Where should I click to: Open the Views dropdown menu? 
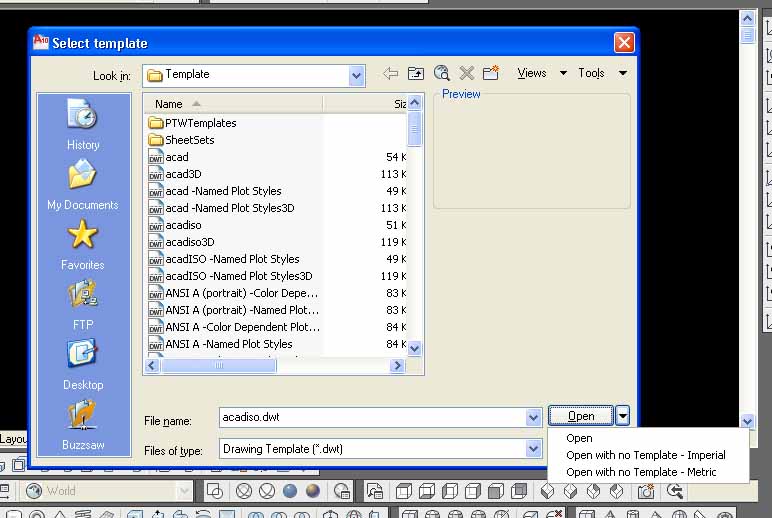coord(542,73)
